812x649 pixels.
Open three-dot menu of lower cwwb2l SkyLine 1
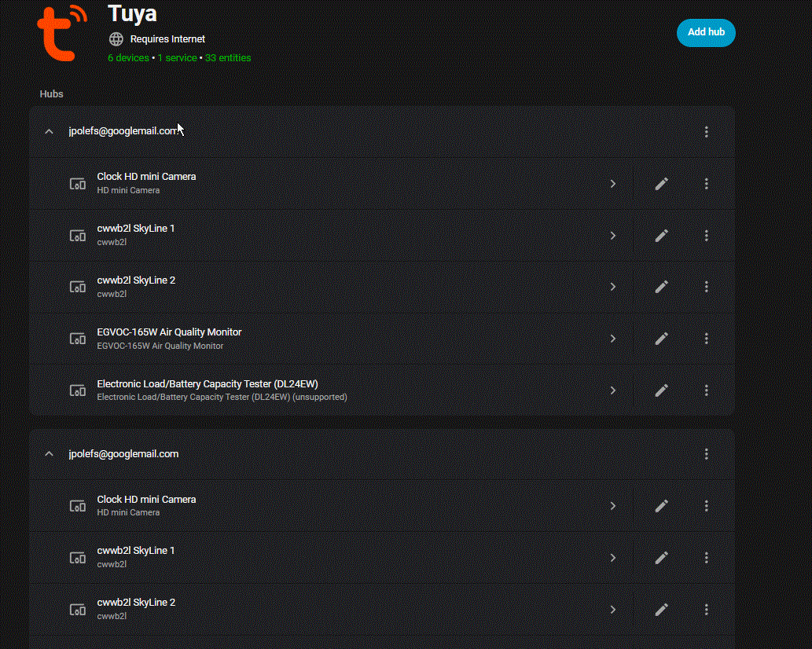click(x=707, y=557)
